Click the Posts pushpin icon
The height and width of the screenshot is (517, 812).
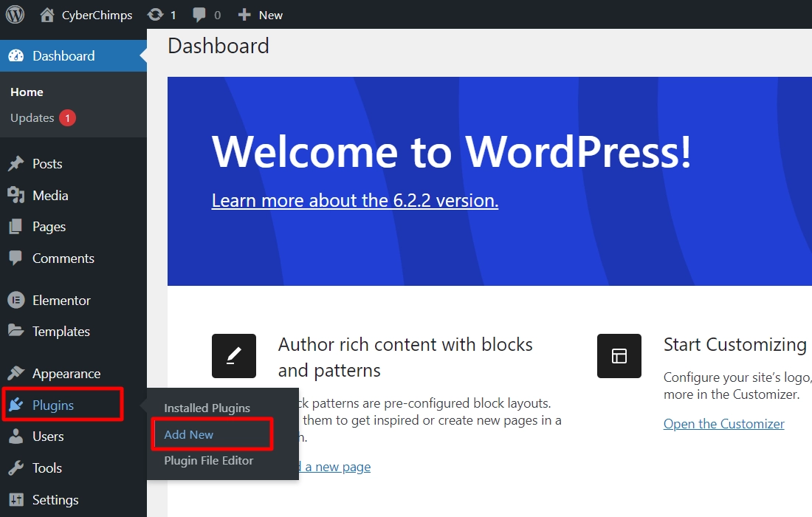(16, 164)
